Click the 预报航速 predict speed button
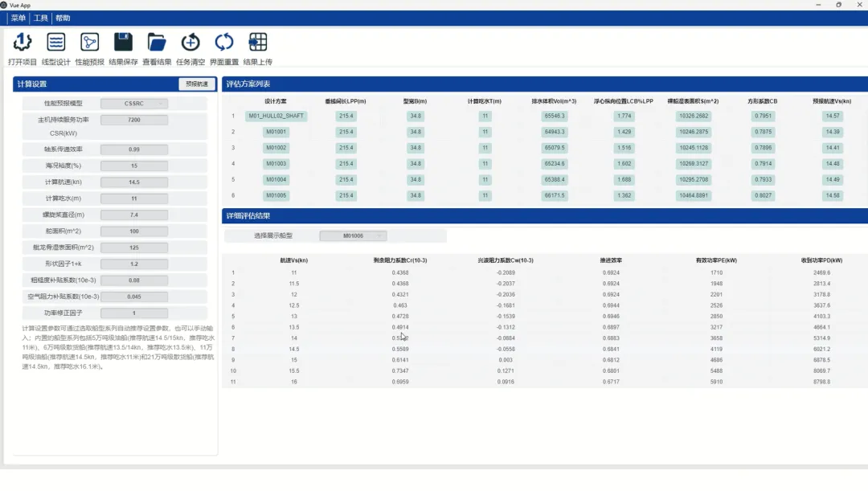Image resolution: width=868 pixels, height=491 pixels. pyautogui.click(x=197, y=84)
